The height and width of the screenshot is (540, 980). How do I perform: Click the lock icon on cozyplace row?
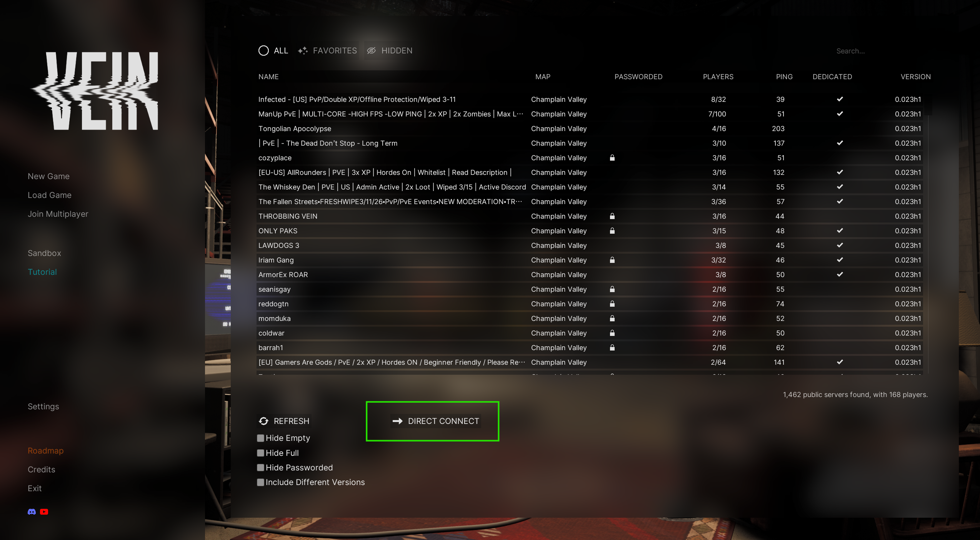click(612, 158)
